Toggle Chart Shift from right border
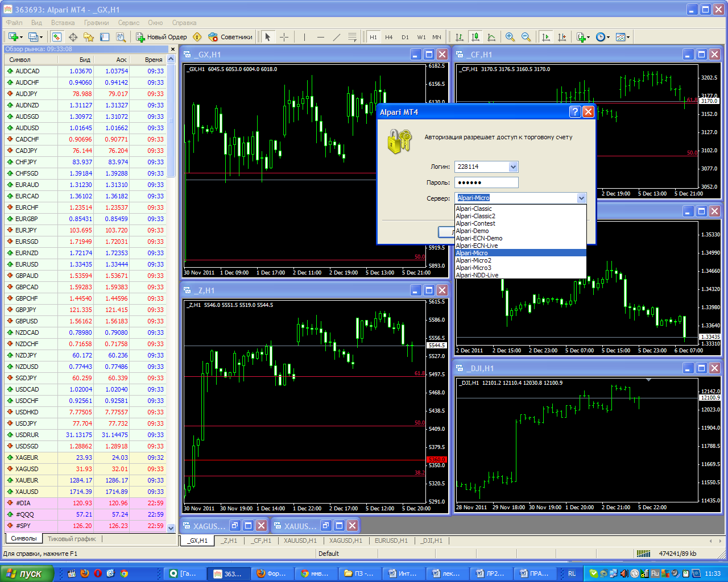This screenshot has height=582, width=728. [562, 37]
